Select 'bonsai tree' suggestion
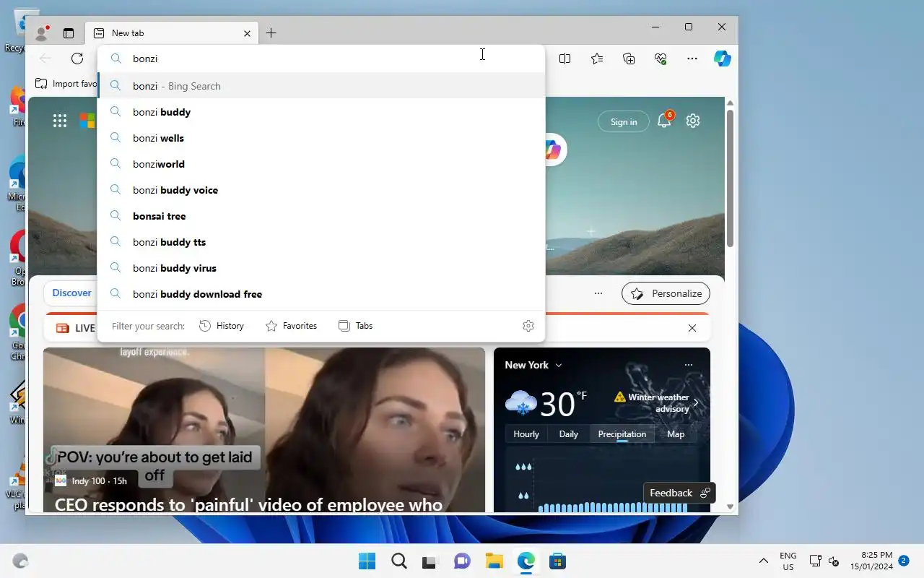The width and height of the screenshot is (924, 578). click(x=321, y=216)
